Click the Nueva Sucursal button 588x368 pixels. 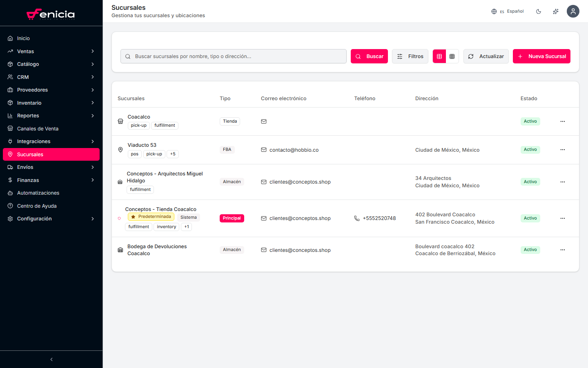coord(541,56)
